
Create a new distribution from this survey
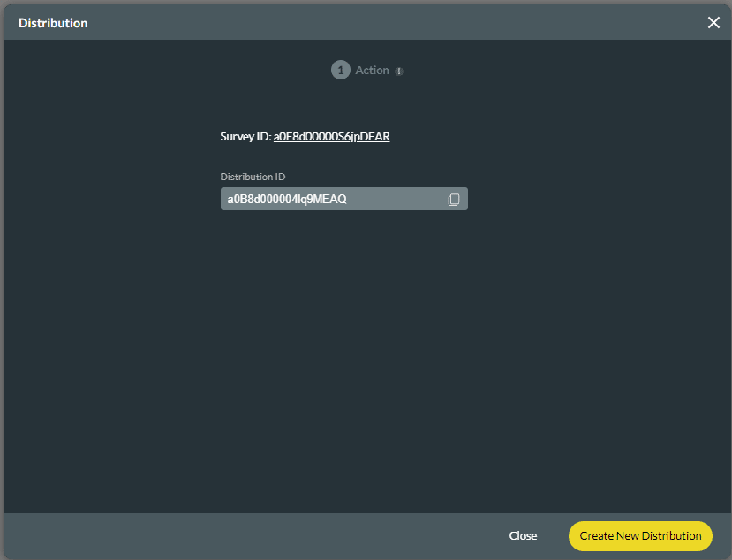(x=639, y=535)
